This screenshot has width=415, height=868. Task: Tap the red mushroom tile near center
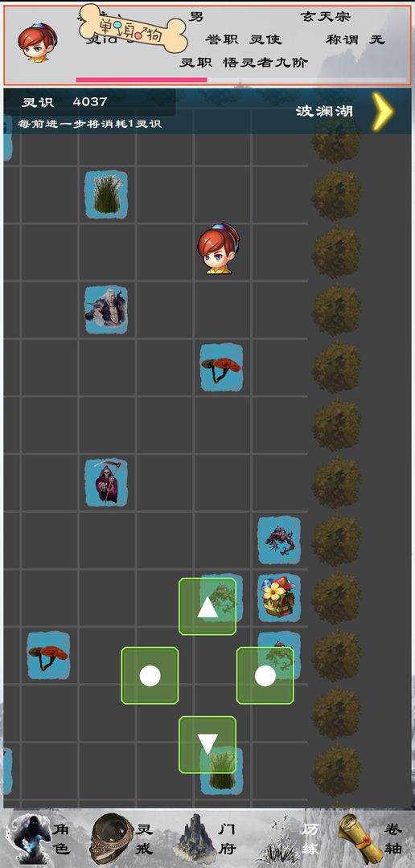click(x=221, y=367)
